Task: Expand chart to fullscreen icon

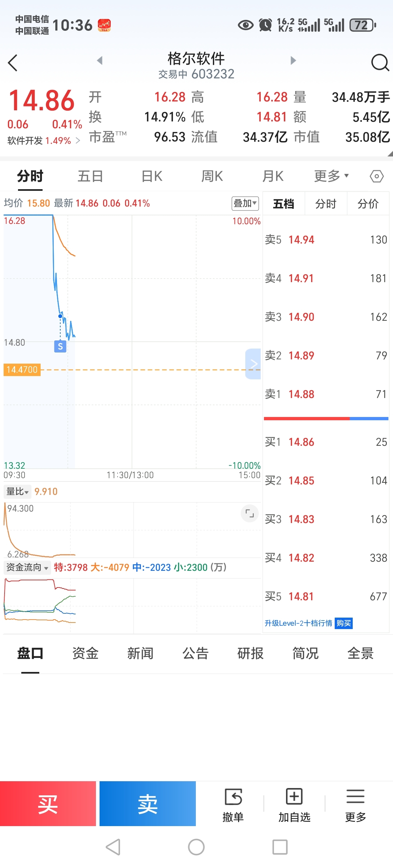Action: coord(250,513)
